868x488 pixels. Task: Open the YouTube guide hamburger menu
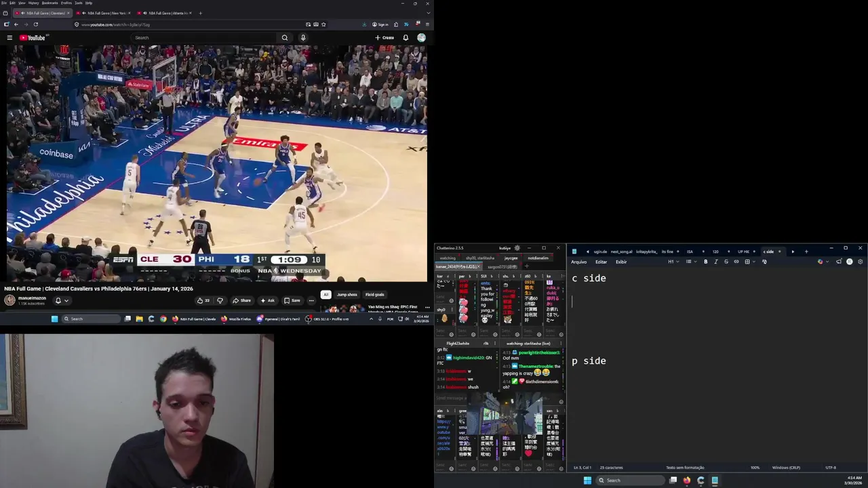point(9,38)
